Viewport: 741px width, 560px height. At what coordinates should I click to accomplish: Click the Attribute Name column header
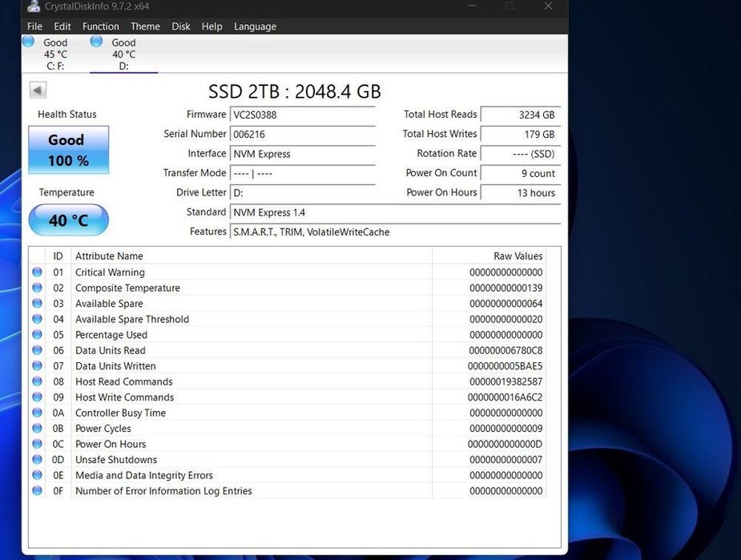tap(252, 256)
